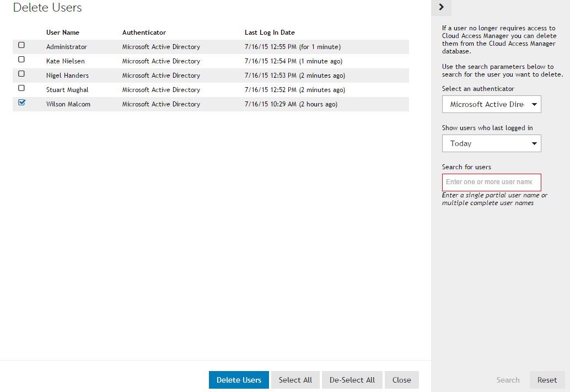
Task: Click the greyed Search button
Action: [508, 380]
